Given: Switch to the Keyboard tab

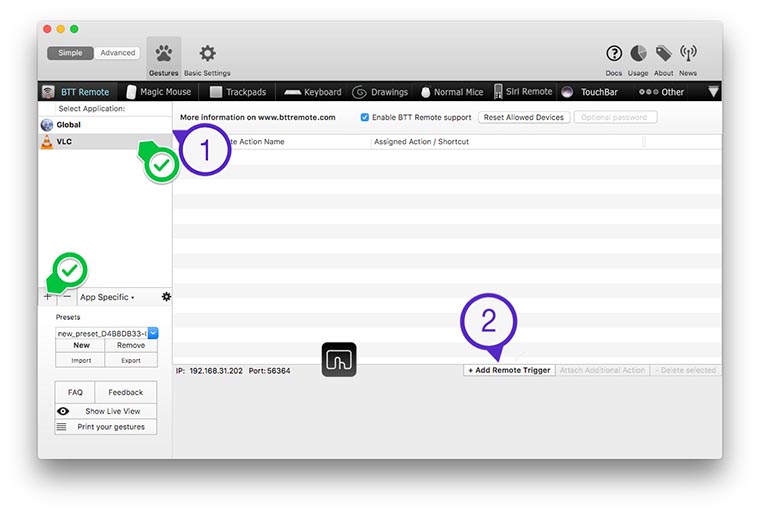Looking at the screenshot, I should pyautogui.click(x=313, y=92).
